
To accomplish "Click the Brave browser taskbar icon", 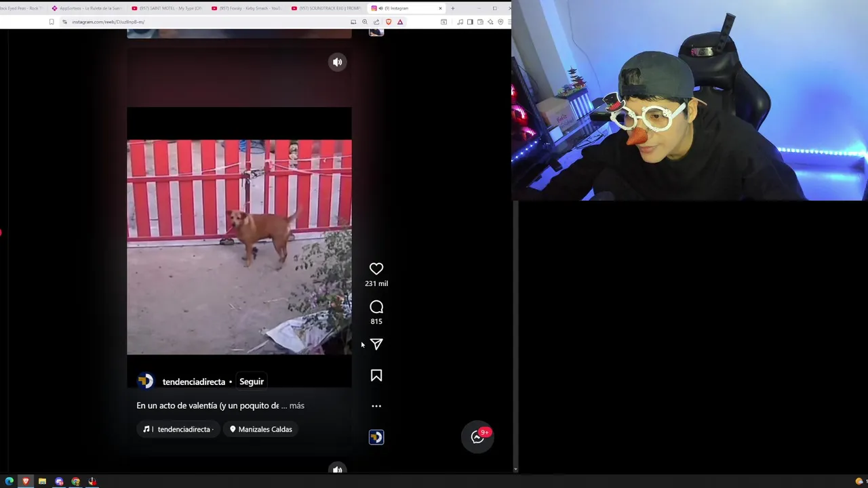I will (x=26, y=481).
